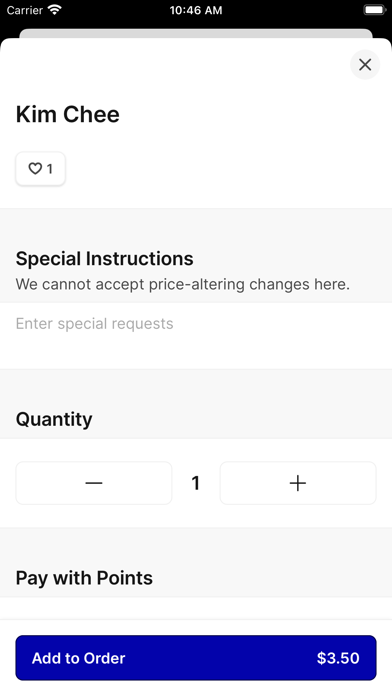Viewport: 392px width, 696px height.
Task: Tap the heart favorite icon
Action: point(35,169)
